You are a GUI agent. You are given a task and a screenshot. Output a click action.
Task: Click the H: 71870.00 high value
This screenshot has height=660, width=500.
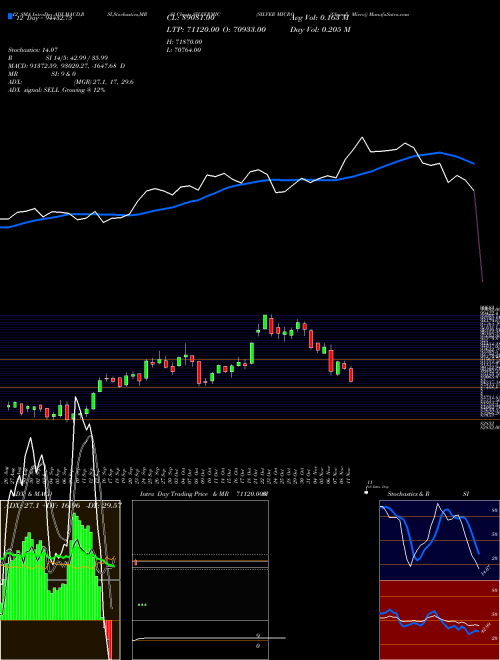[185, 42]
